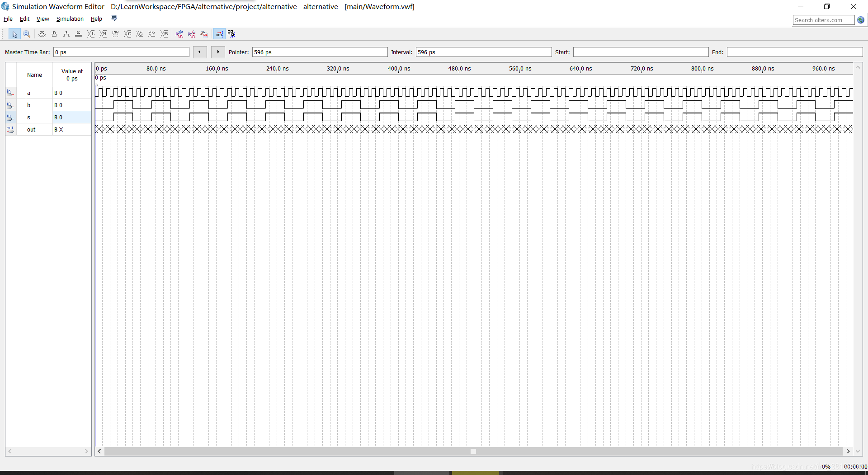Click the 800.0 ns ruler mark
Screen dimensions: 868x475
[x=702, y=69]
